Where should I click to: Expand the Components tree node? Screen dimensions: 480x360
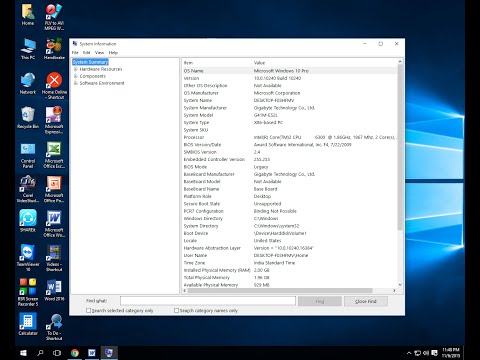[76, 76]
